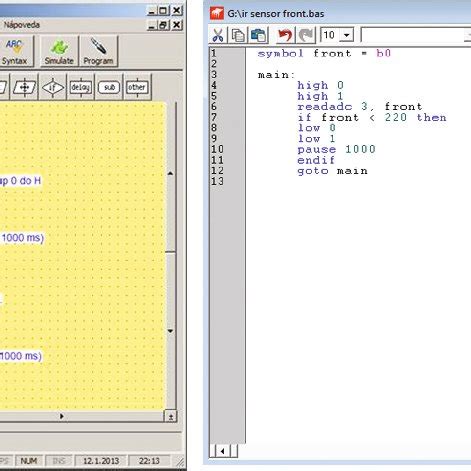The width and height of the screenshot is (471, 471).
Task: Click the zoom plus-minus button at canvas corner
Action: click(171, 417)
